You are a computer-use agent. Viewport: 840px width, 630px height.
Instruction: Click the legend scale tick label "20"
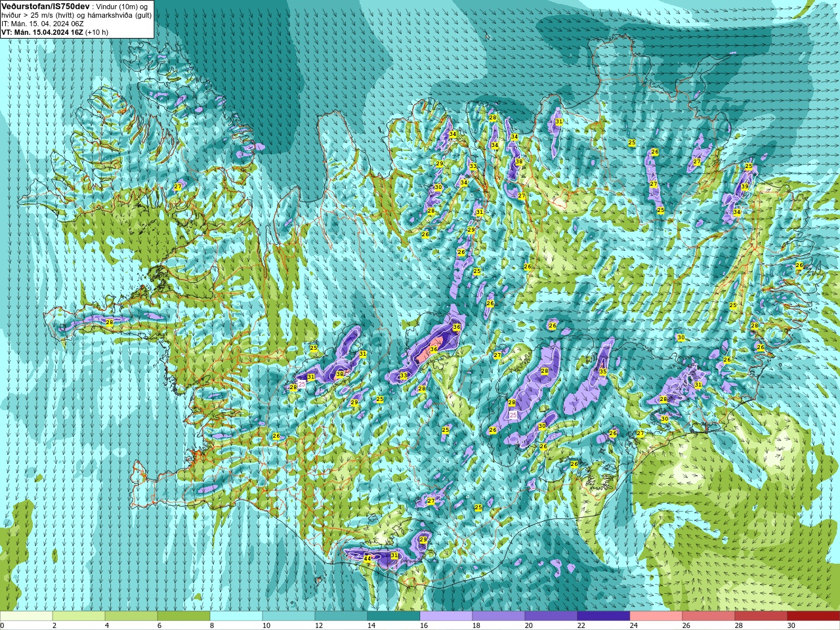(x=529, y=625)
